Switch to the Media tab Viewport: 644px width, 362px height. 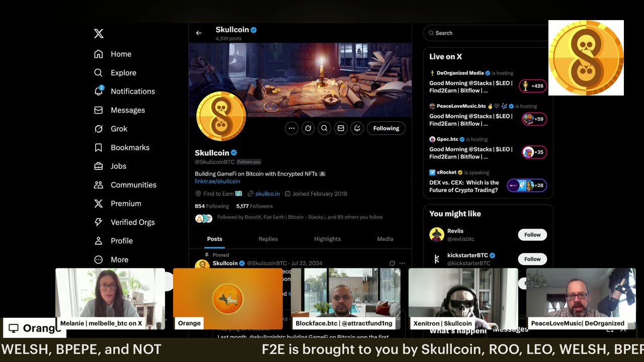(x=385, y=239)
